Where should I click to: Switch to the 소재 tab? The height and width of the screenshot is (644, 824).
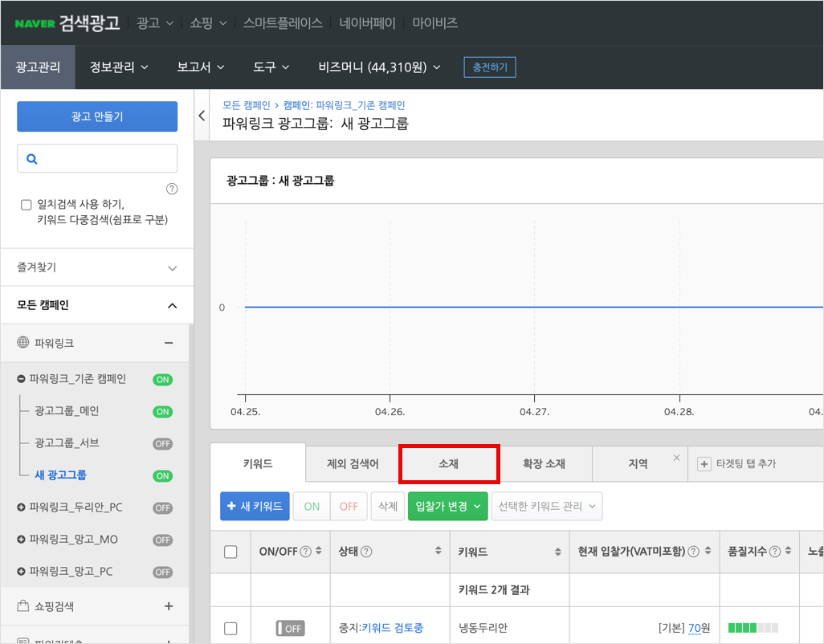click(449, 464)
